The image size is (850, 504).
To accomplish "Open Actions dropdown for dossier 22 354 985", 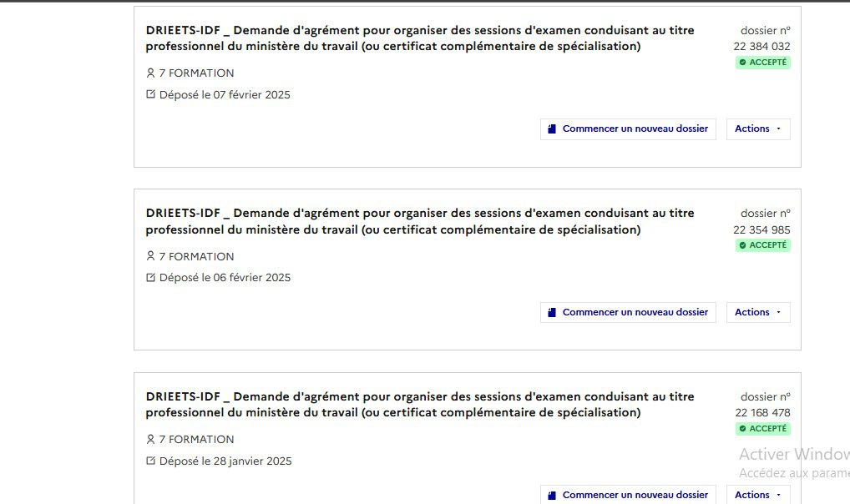I will click(x=757, y=312).
